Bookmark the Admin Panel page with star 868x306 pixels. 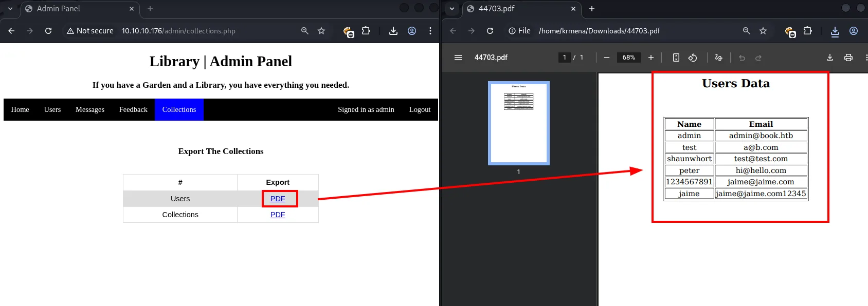click(321, 31)
